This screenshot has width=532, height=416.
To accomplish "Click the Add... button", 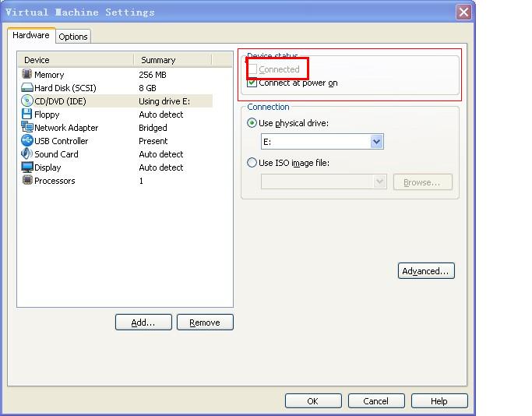I will coord(143,323).
